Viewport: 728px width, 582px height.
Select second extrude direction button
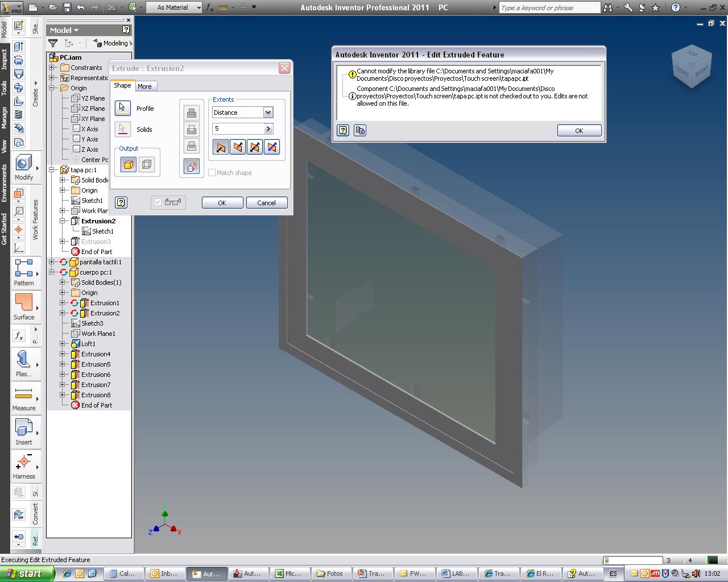[x=238, y=147]
